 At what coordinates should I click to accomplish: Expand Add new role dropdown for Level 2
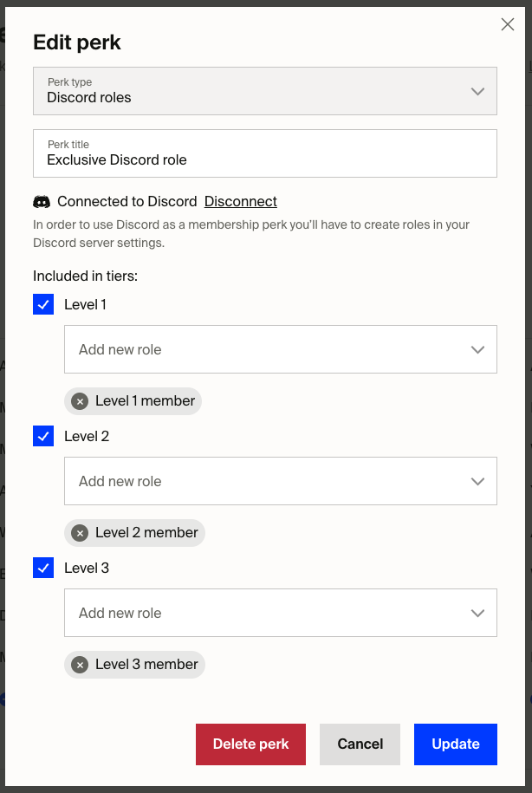(280, 481)
